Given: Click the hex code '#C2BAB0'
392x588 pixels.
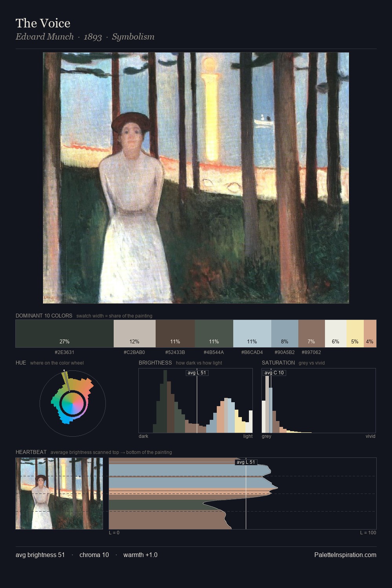Looking at the screenshot, I should click(x=134, y=352).
